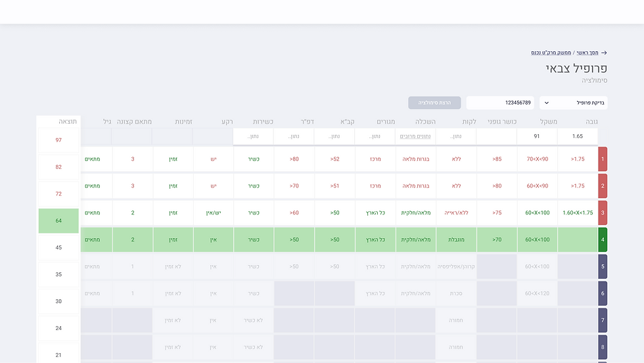Click the chevron arrow in the profile dropdown
Screen dimensions: 644x363
click(547, 103)
